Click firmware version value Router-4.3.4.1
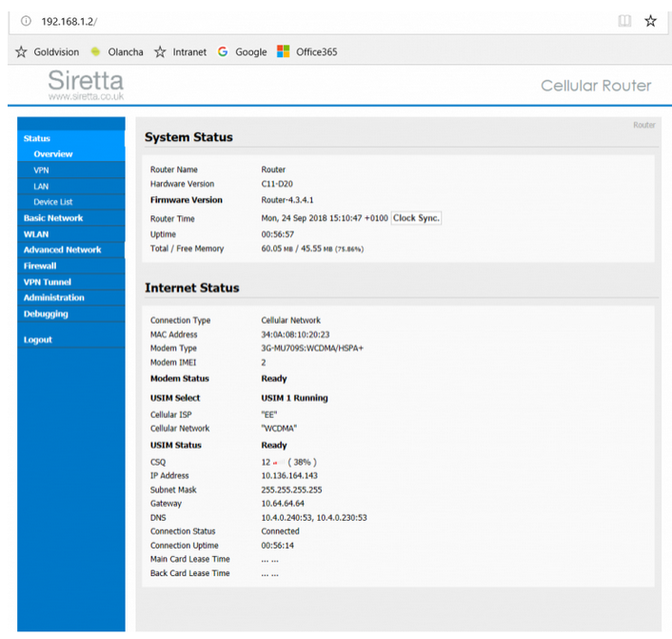The width and height of the screenshot is (672, 639). coord(287,200)
